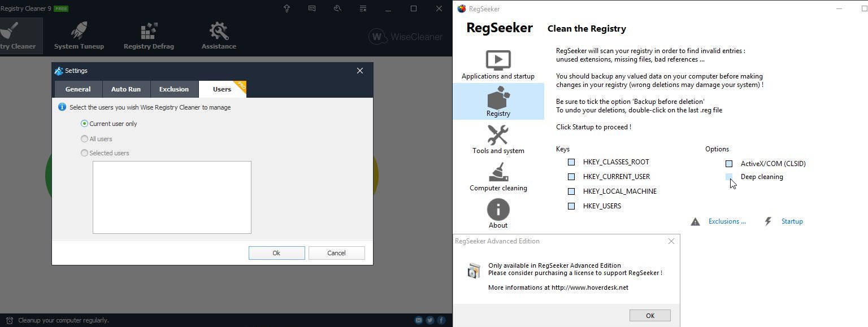
Task: Open the Twitter icon in Wise status bar
Action: 430,320
